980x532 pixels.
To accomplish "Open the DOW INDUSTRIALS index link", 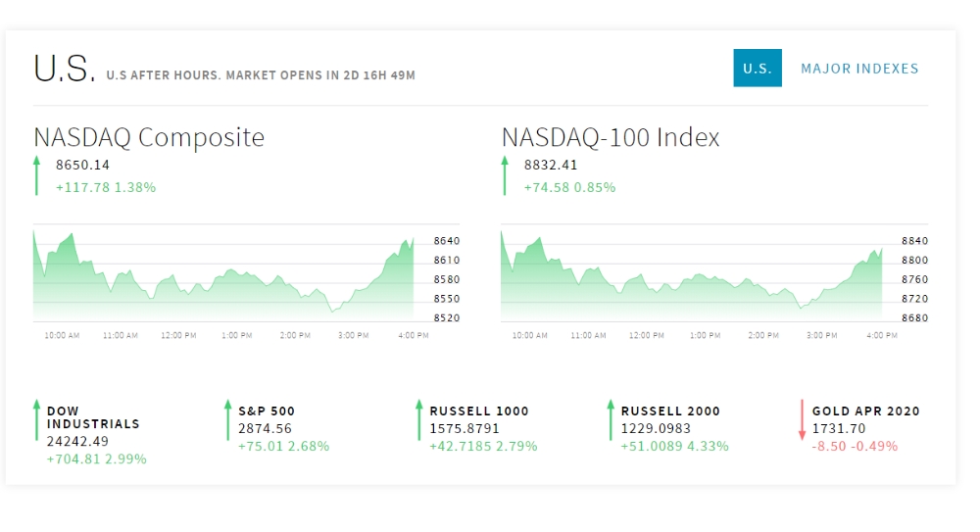I will click(93, 417).
